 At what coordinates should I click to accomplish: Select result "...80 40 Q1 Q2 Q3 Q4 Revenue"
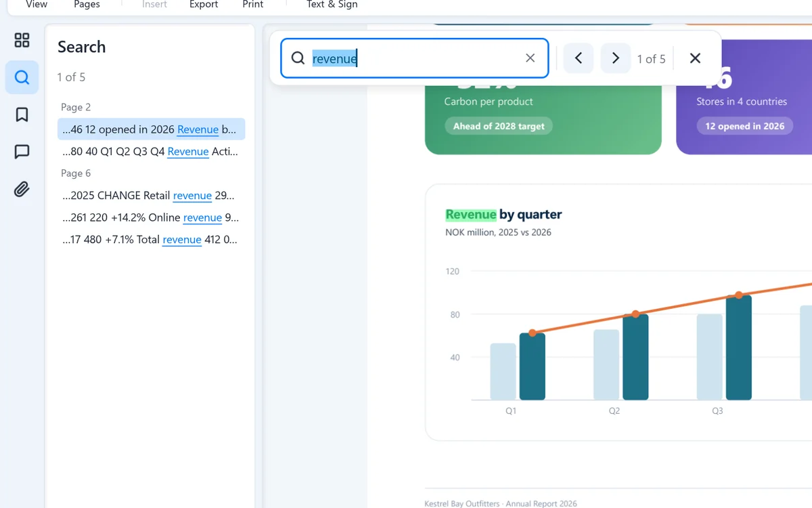click(x=151, y=151)
